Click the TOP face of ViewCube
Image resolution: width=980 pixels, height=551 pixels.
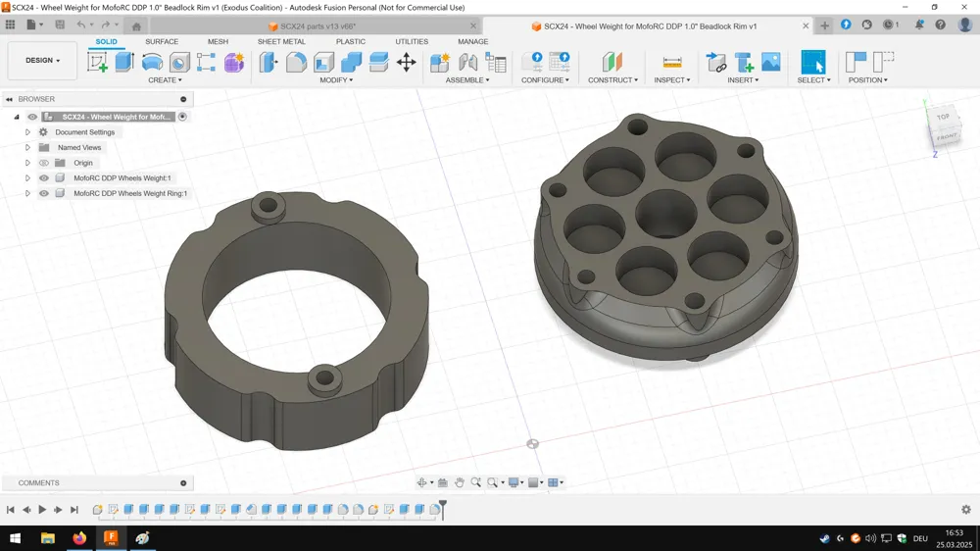coord(943,117)
